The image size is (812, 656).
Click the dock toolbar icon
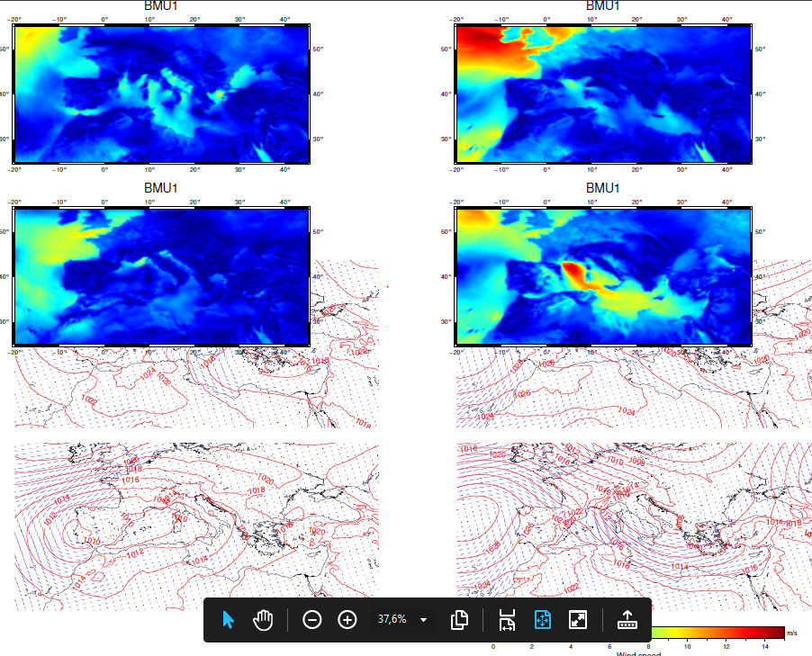[627, 620]
